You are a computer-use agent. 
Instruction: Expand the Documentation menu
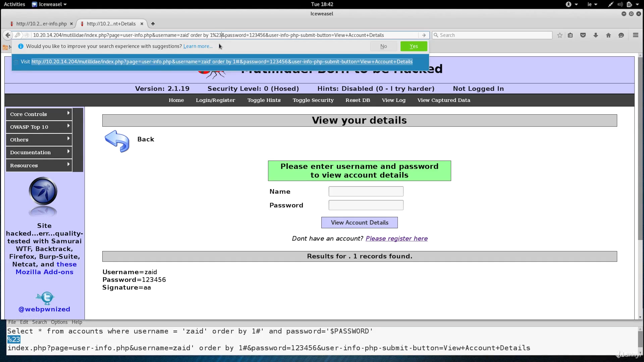click(x=39, y=153)
